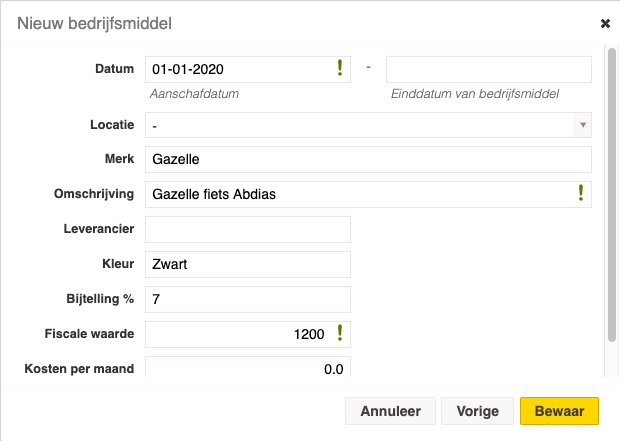Image resolution: width=620 pixels, height=441 pixels.
Task: Click the Bewaar button
Action: click(x=559, y=411)
